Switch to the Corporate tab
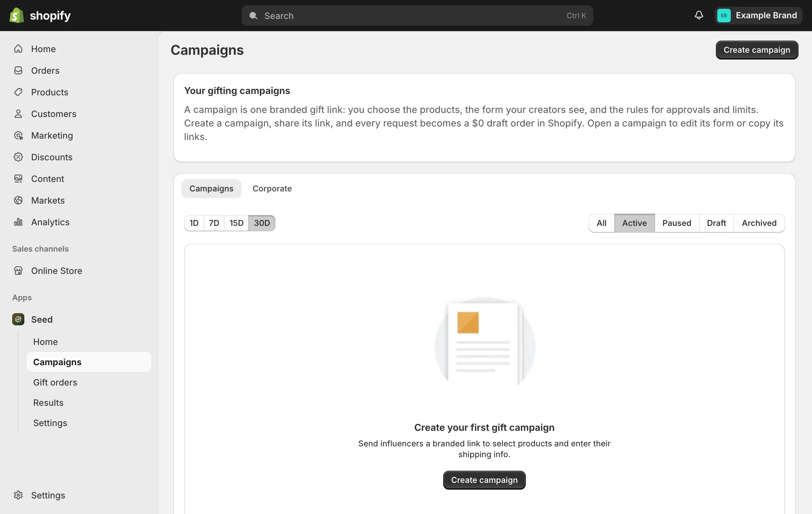This screenshot has width=812, height=514. click(272, 189)
